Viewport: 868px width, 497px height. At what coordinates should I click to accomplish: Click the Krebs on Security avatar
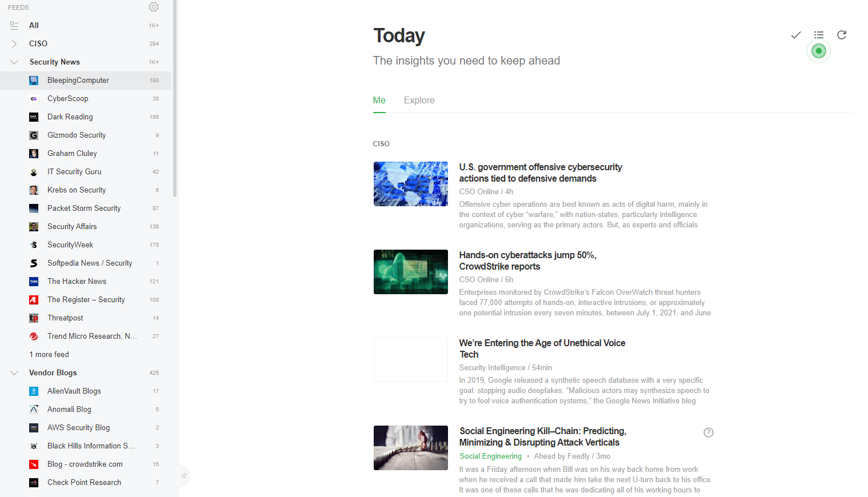[x=34, y=190]
